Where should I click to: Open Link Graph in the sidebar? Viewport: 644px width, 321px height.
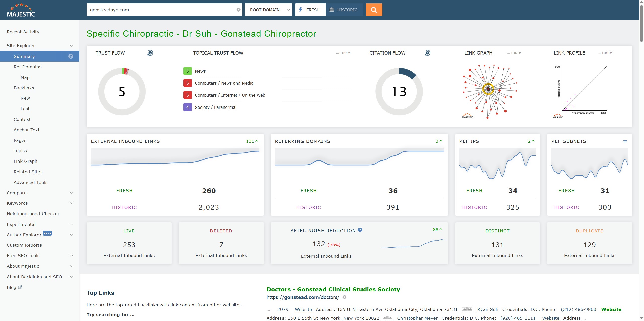click(25, 161)
